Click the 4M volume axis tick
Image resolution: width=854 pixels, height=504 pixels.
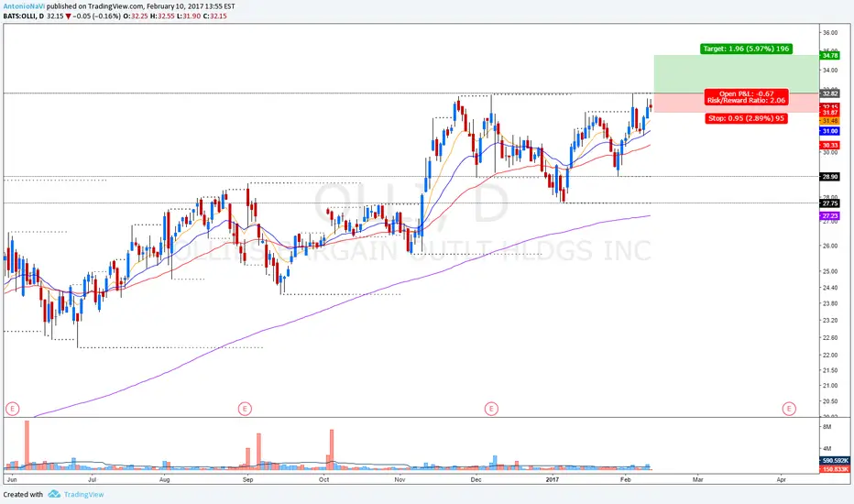point(827,448)
